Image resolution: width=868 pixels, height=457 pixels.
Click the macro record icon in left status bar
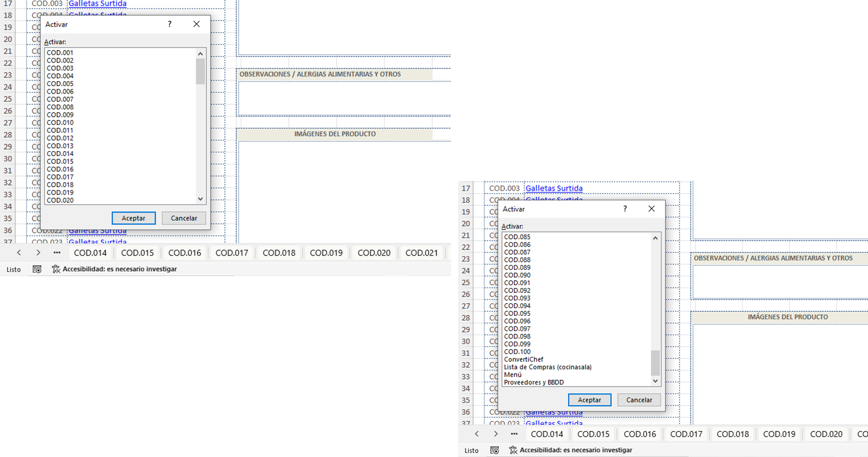(37, 269)
